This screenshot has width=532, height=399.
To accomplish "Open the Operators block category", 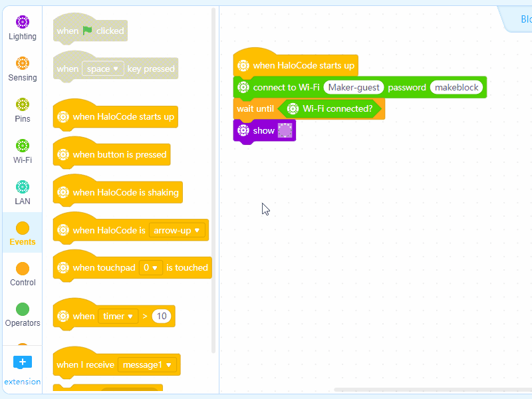I will (23, 315).
